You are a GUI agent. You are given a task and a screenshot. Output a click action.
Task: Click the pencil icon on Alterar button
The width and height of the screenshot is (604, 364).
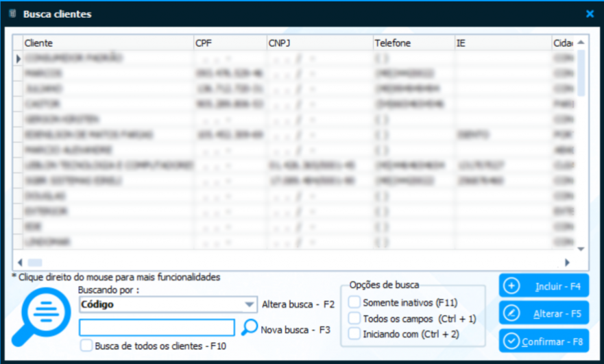[512, 314]
